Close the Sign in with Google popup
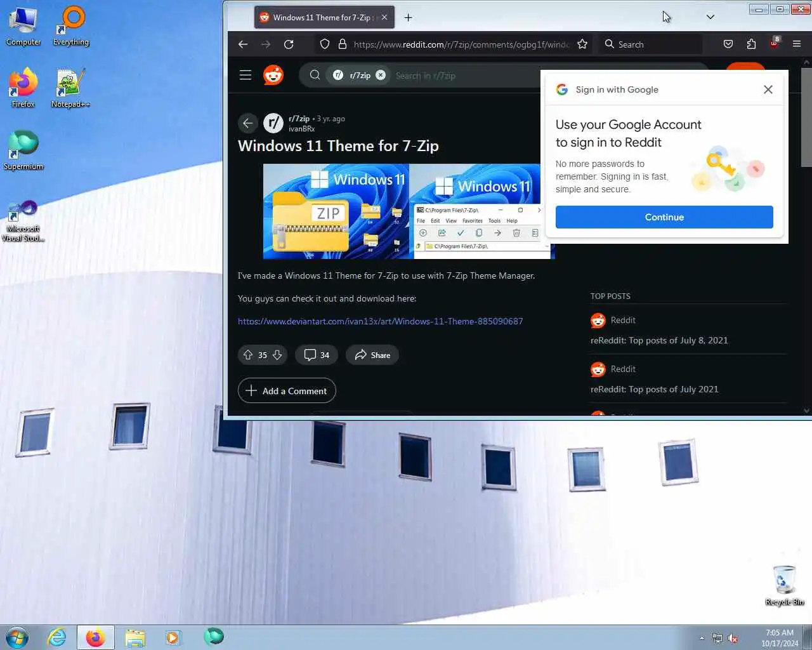812x650 pixels. pos(768,90)
